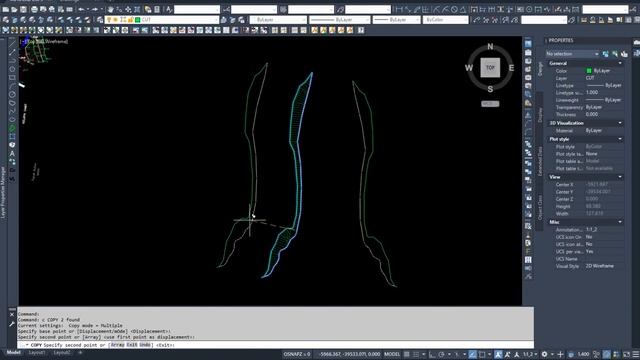Select the Rectangle tool in the draw toolbar

coord(12,78)
